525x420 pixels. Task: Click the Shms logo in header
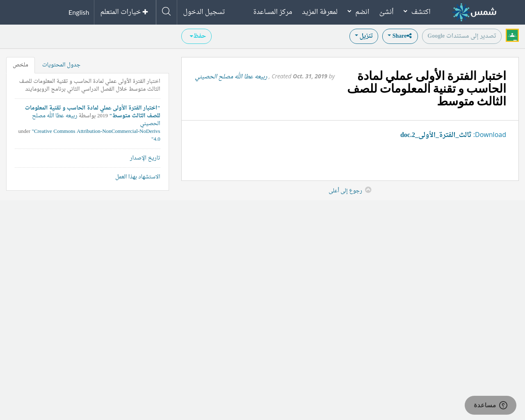[x=475, y=12]
